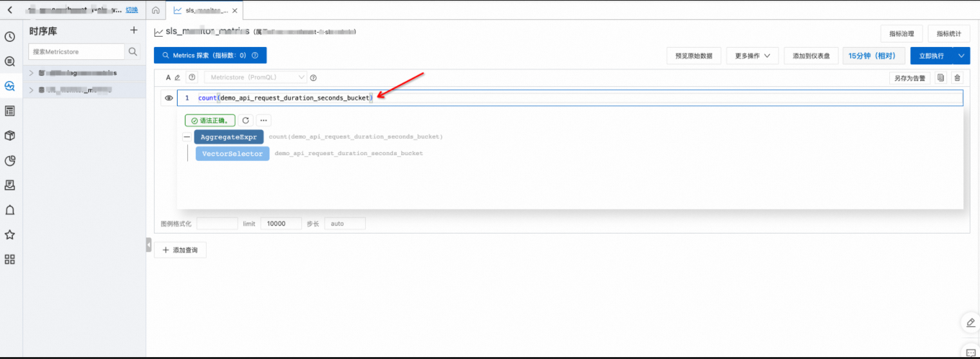The image size is (980, 359).
Task: Click the 切换 switch project link
Action: [x=131, y=10]
